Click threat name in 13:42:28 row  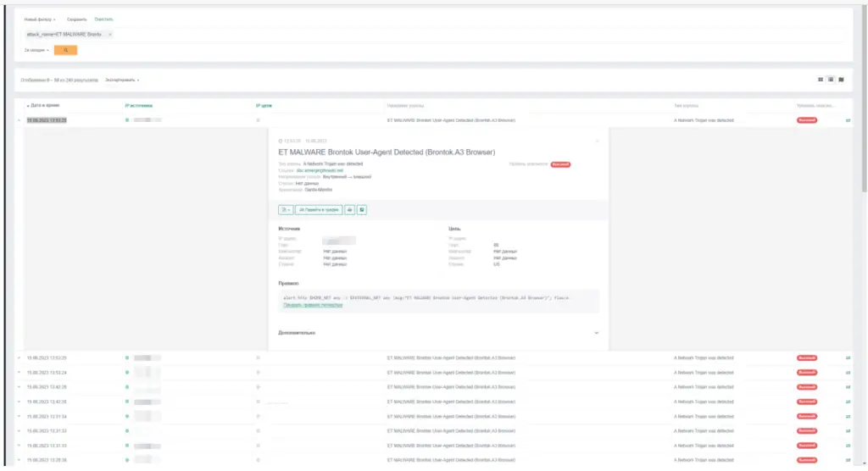point(451,402)
